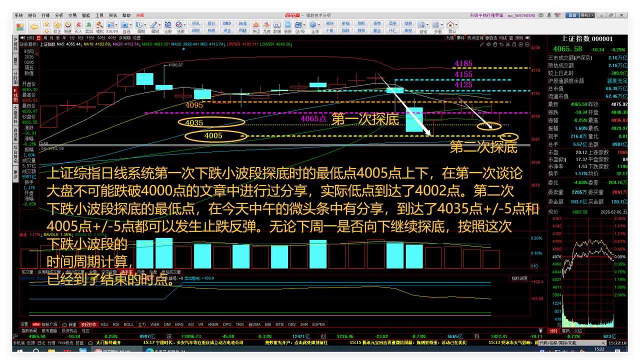The image size is (640, 364).
Task: Expand the 全球 dropdown arrow
Action: pyautogui.click(x=319, y=24)
